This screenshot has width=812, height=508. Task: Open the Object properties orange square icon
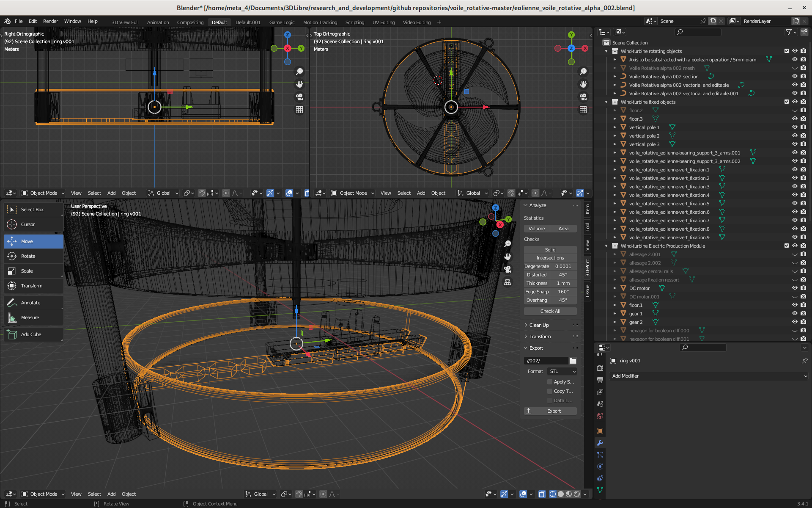[x=600, y=431]
